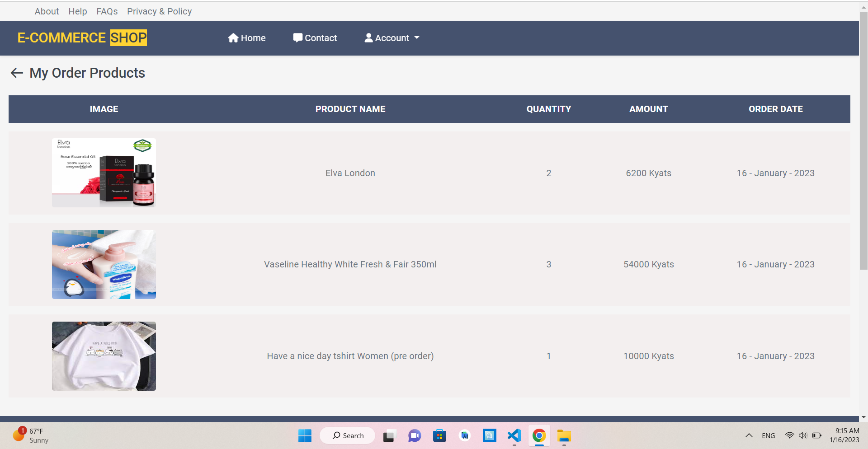This screenshot has height=449, width=868.
Task: Click the order date in tshirt row
Action: point(776,356)
